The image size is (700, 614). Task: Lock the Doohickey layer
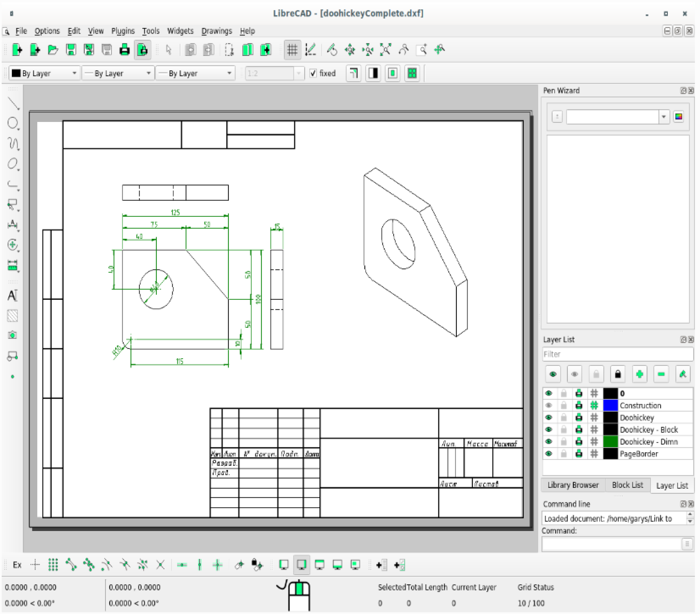click(x=564, y=417)
